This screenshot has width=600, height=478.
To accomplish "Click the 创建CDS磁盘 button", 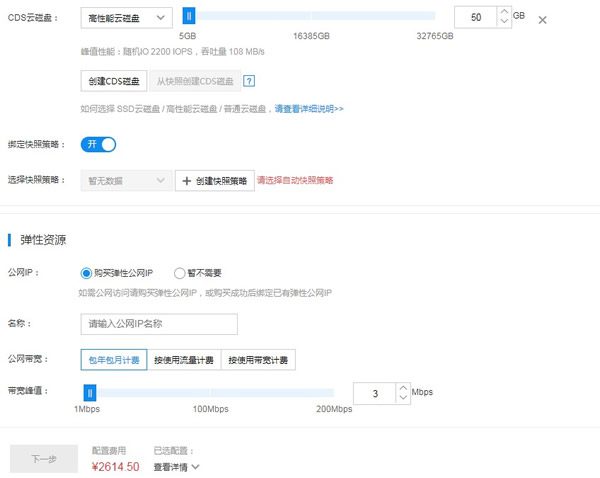I will [x=114, y=81].
